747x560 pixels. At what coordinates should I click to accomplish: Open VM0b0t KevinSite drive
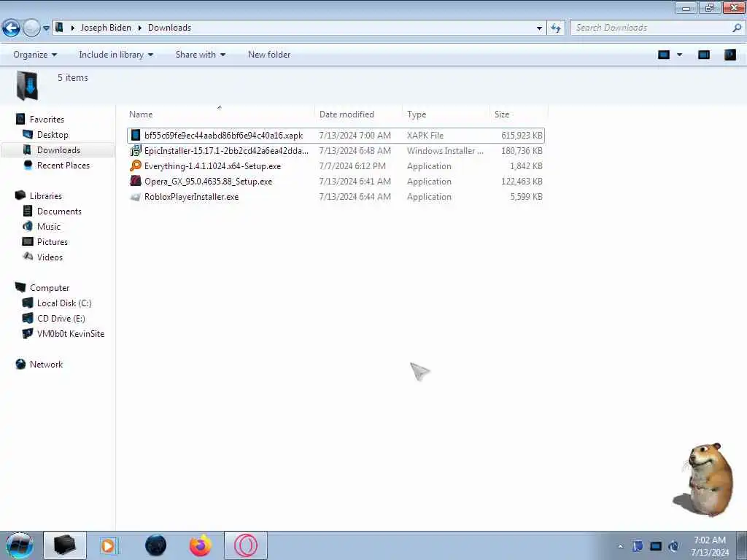coord(71,334)
